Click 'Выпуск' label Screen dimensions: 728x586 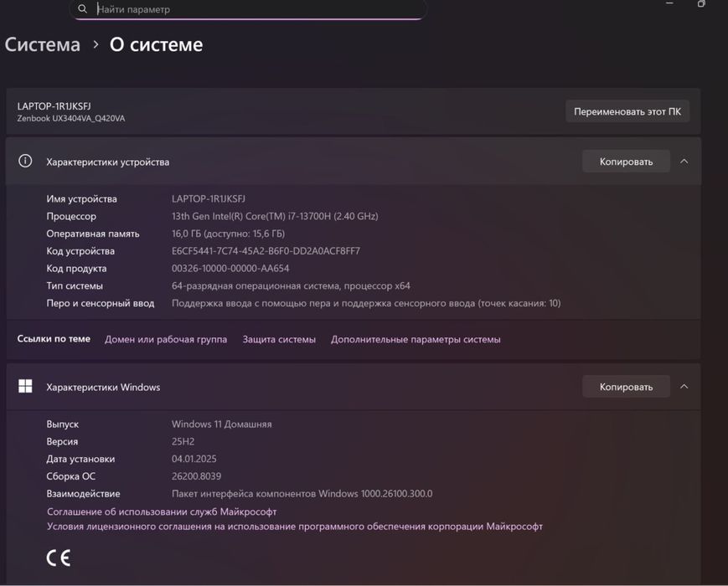click(62, 424)
